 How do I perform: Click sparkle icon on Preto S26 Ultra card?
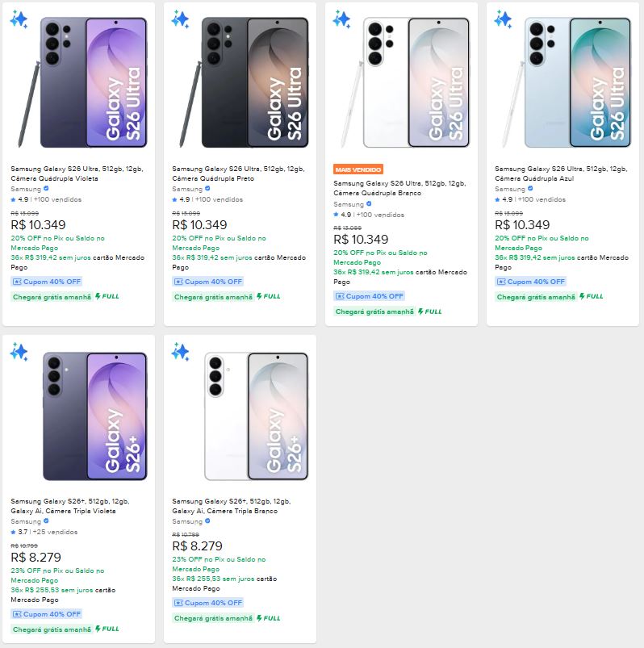click(x=180, y=19)
